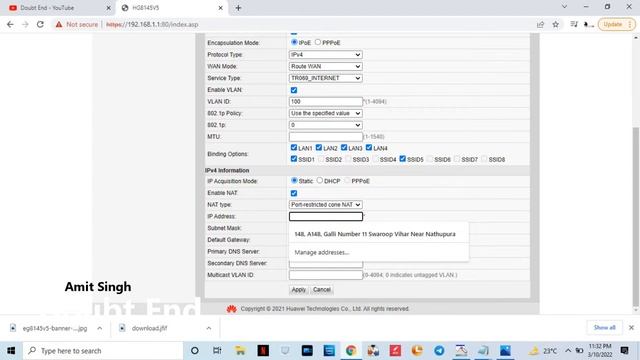Toggle the SSID5 binding checkbox
This screenshot has width=640, height=360.
coord(402,159)
